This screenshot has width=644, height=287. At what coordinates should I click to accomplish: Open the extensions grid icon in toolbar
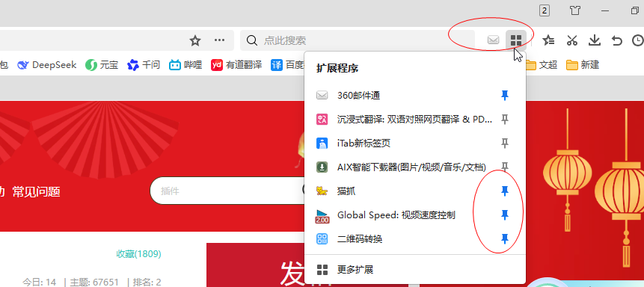coord(516,40)
